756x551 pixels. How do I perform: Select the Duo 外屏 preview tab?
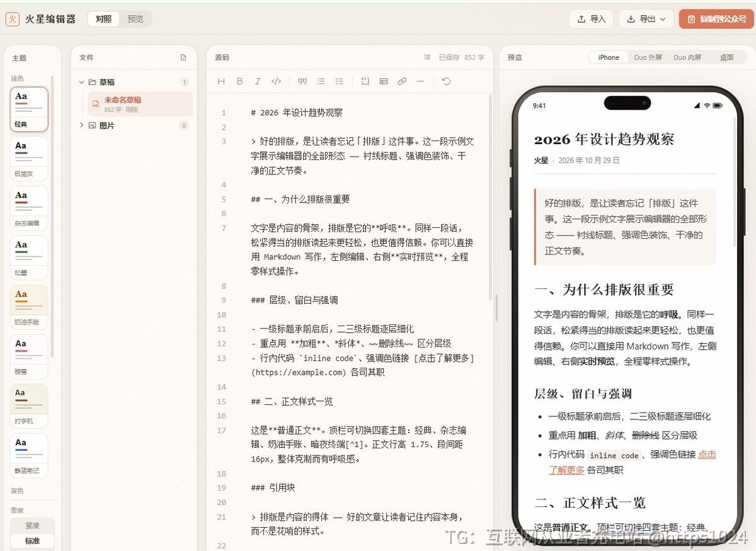(648, 57)
